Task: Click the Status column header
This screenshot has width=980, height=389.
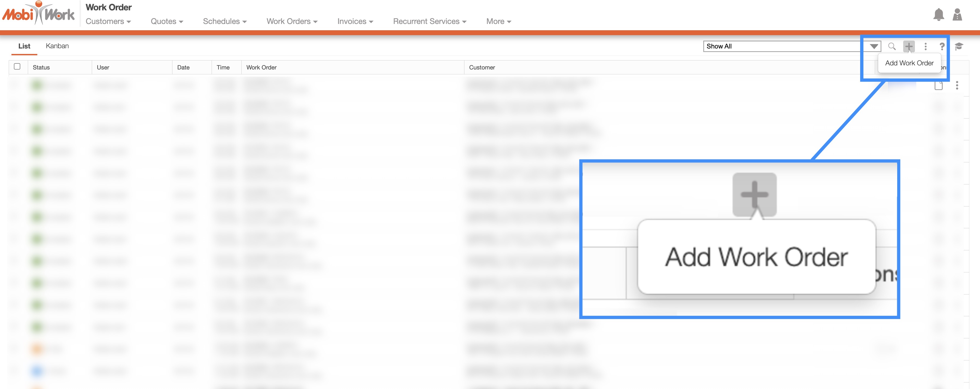Action: click(41, 67)
